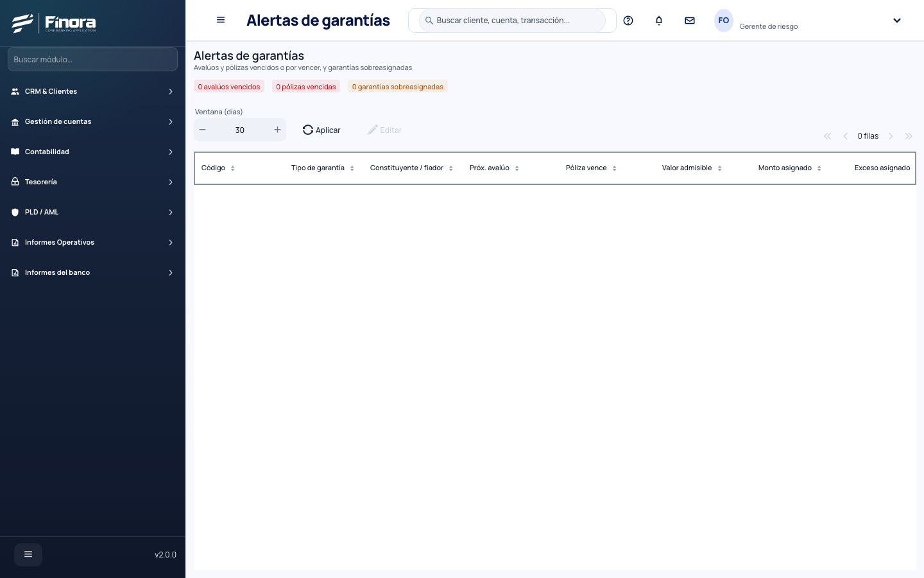Open the help question mark icon
The height and width of the screenshot is (578, 924).
pyautogui.click(x=628, y=21)
